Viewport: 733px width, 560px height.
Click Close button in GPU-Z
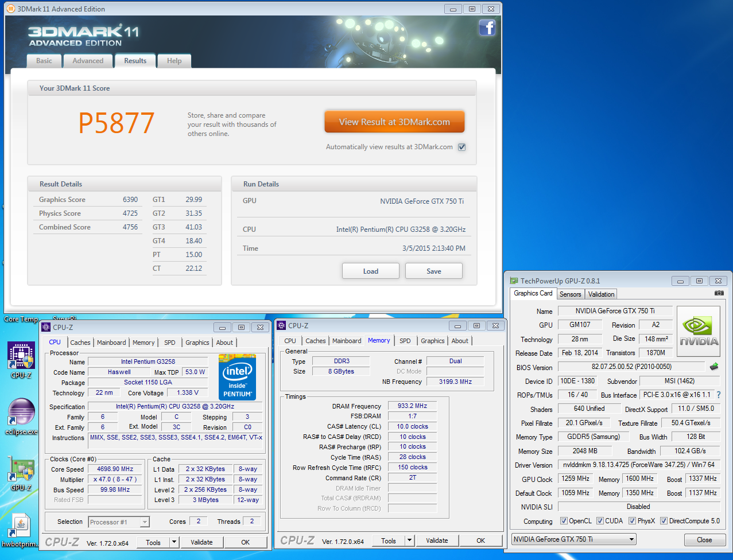point(704,540)
